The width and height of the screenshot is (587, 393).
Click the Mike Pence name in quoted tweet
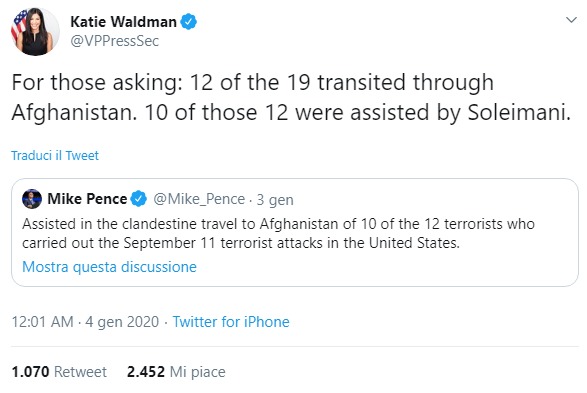coord(87,199)
